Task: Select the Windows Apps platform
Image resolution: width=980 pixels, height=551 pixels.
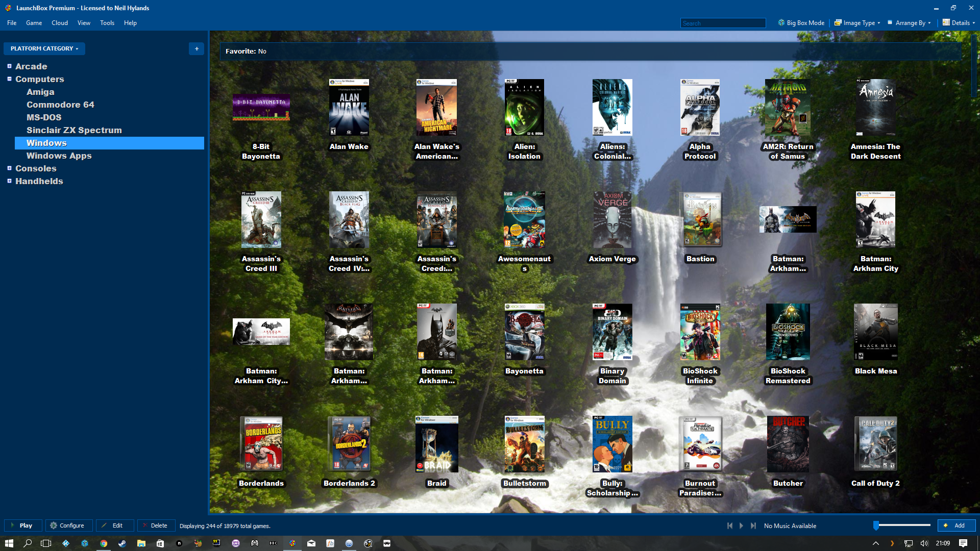Action: tap(59, 156)
